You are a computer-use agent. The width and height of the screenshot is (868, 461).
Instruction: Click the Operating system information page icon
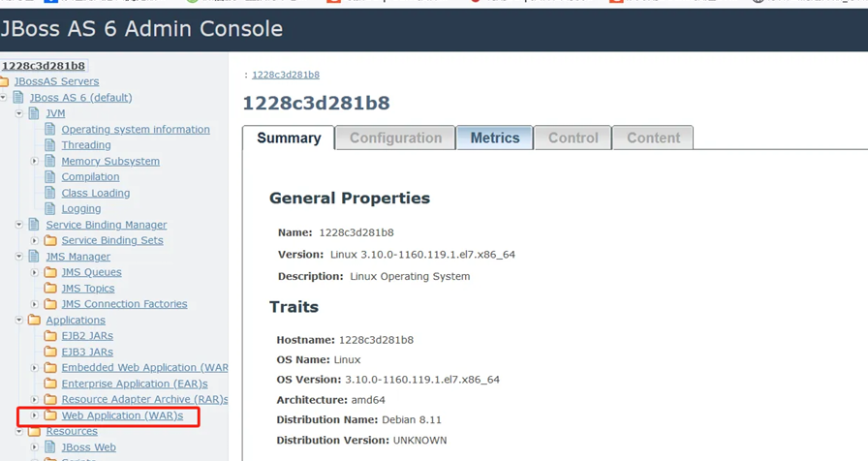coord(49,129)
